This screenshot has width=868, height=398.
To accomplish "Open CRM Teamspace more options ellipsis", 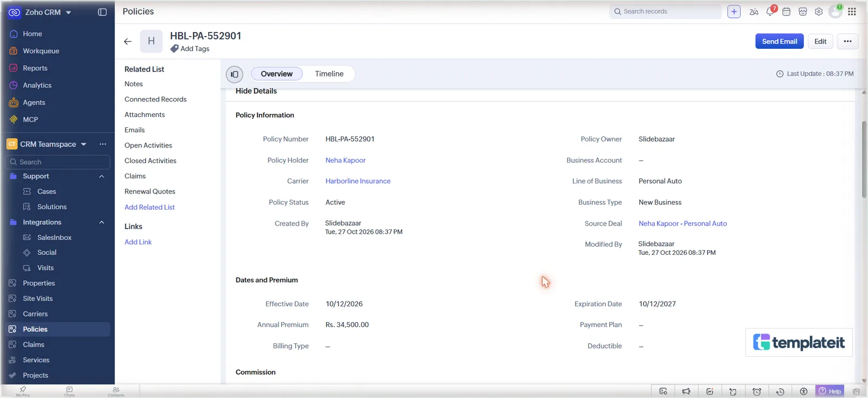I will (103, 144).
